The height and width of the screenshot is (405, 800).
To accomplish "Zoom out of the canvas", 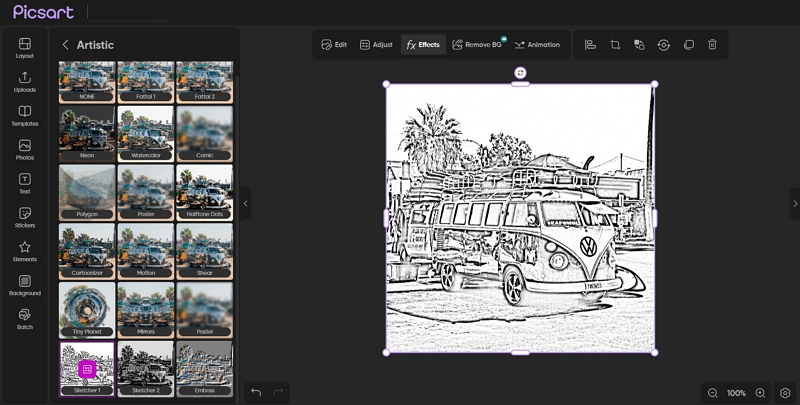I will coord(713,393).
